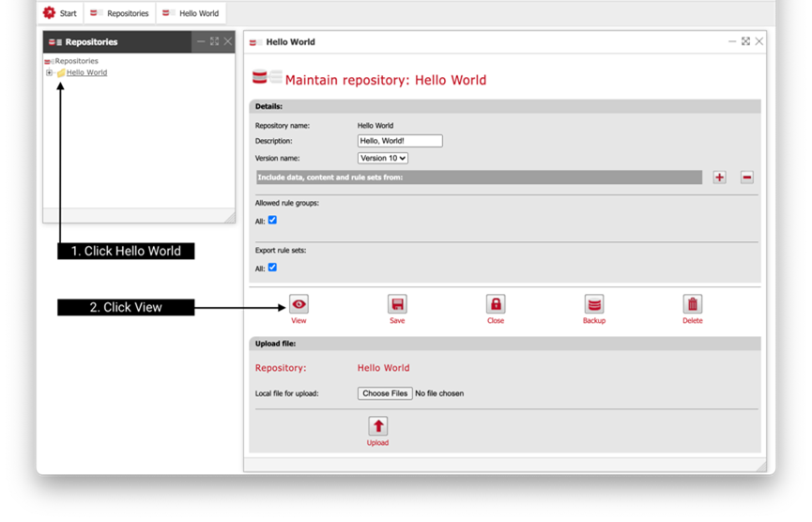Click the Backup database icon
The height and width of the screenshot is (522, 812).
coord(594,304)
